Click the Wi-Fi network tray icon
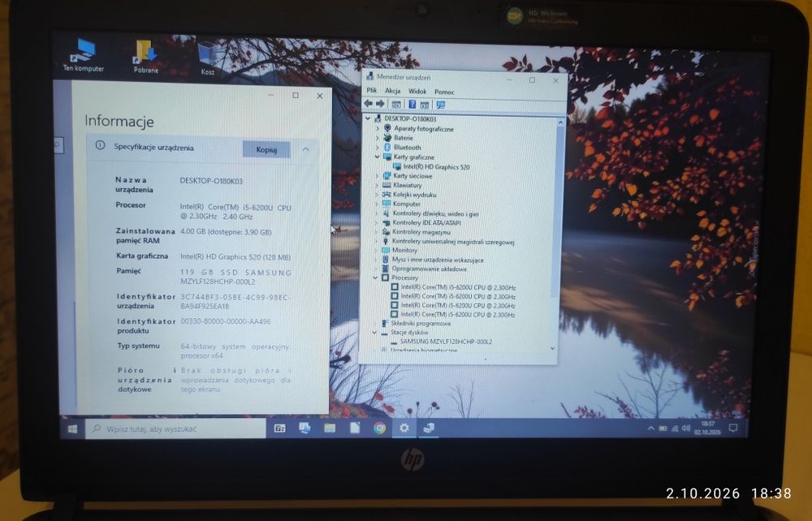The image size is (812, 521). (675, 428)
